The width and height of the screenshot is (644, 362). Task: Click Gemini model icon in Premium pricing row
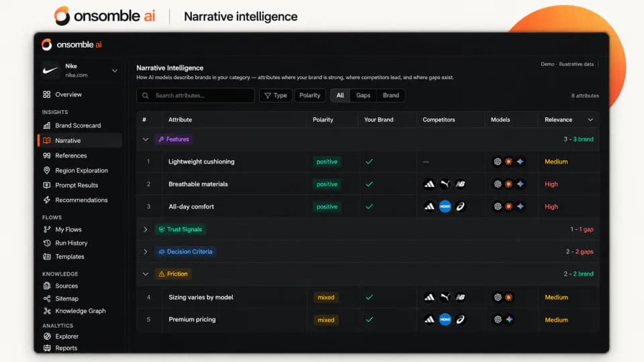[509, 319]
